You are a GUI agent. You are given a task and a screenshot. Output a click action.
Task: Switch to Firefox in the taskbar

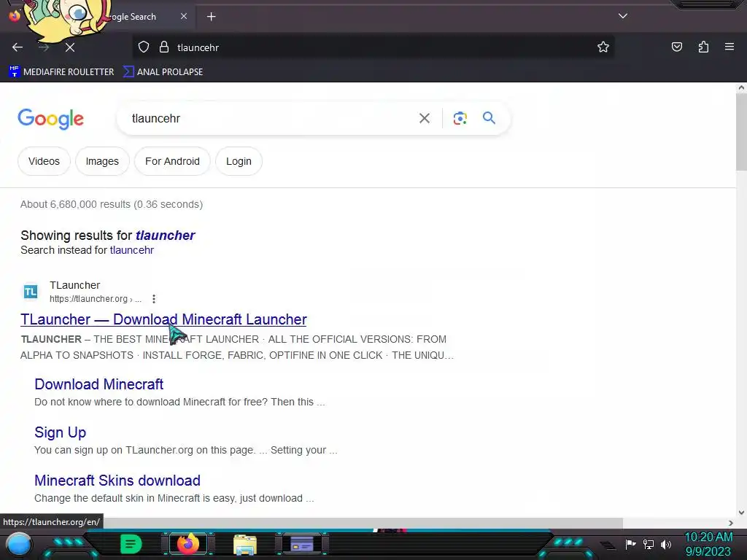point(188,544)
